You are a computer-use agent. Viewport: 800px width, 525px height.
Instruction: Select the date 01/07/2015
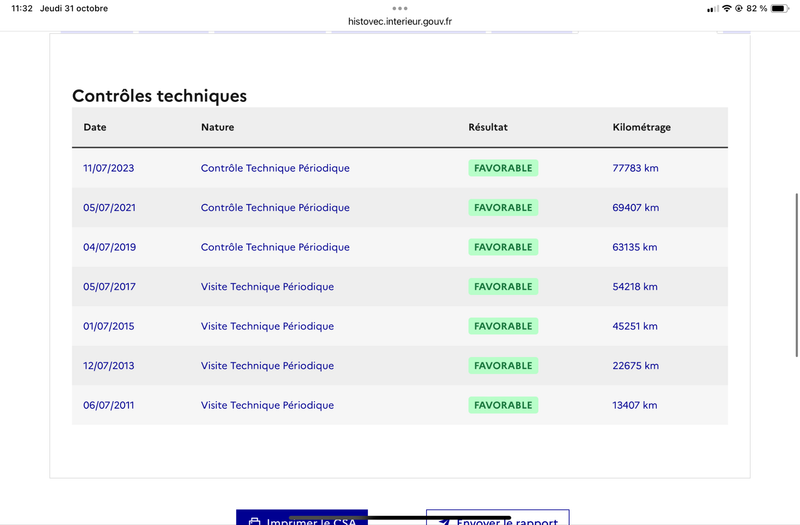pos(109,326)
